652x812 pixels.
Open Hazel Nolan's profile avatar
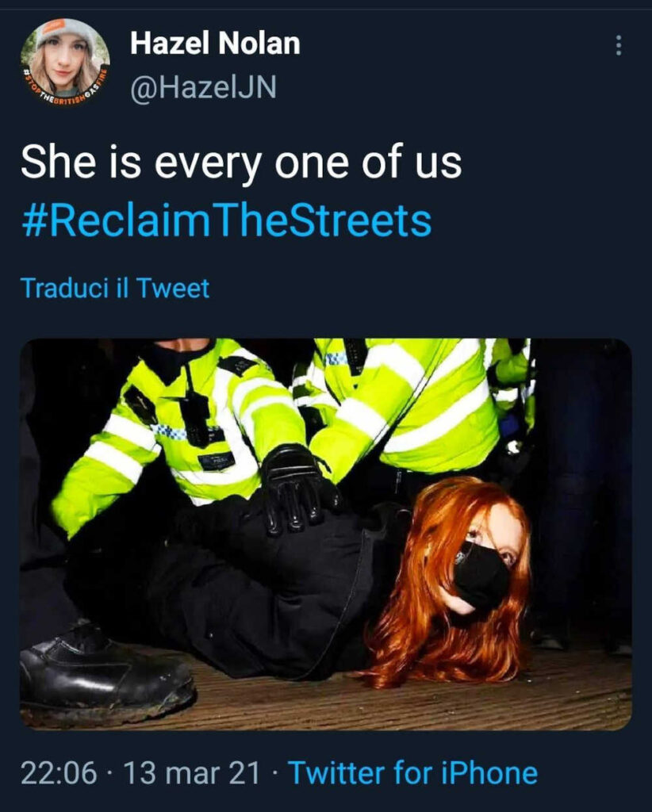(x=65, y=60)
